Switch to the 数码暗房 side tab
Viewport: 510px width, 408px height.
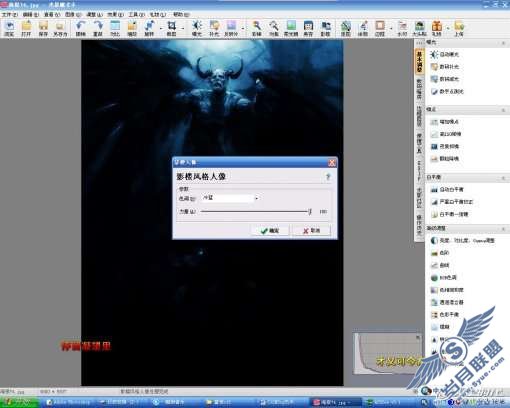pyautogui.click(x=419, y=89)
